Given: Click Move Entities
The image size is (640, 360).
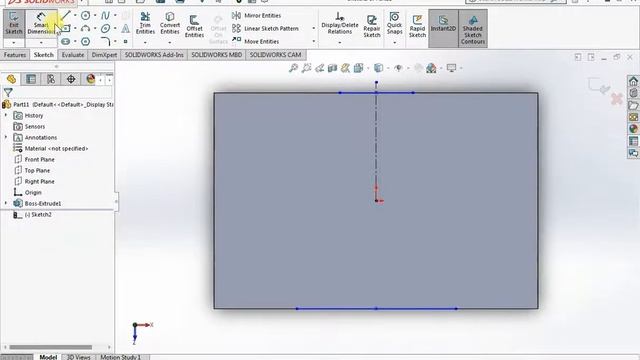Looking at the screenshot, I should [x=256, y=42].
